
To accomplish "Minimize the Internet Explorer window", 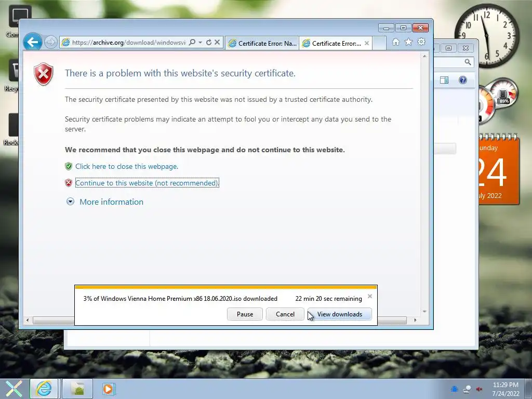I will click(x=386, y=28).
